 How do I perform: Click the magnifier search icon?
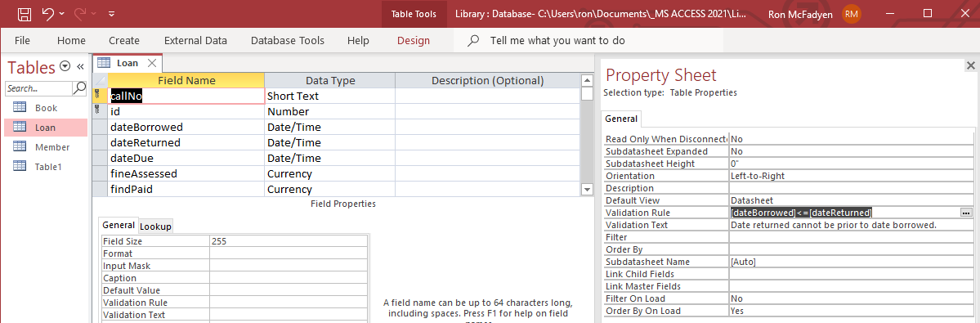point(79,88)
